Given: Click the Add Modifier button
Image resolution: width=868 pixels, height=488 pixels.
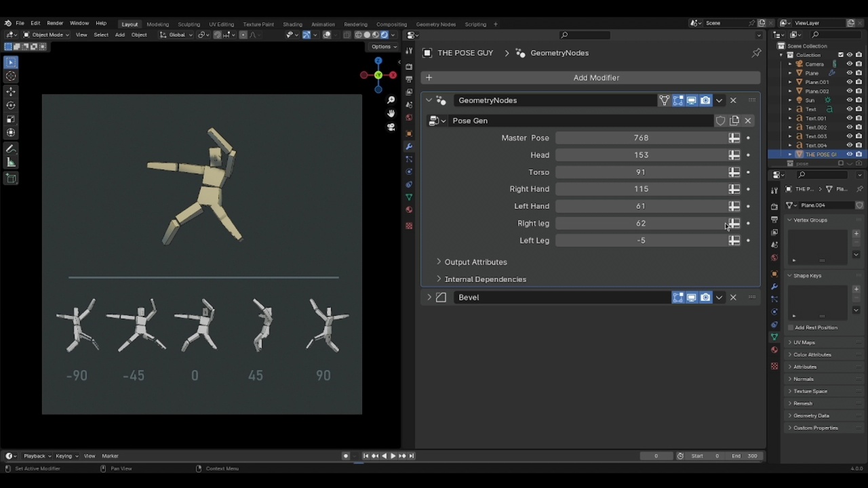Looking at the screenshot, I should 591,78.
